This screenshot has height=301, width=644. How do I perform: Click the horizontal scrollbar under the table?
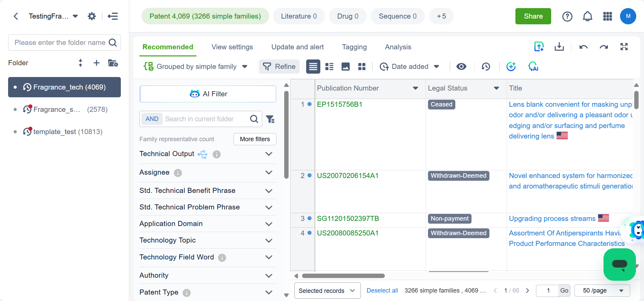(343, 276)
